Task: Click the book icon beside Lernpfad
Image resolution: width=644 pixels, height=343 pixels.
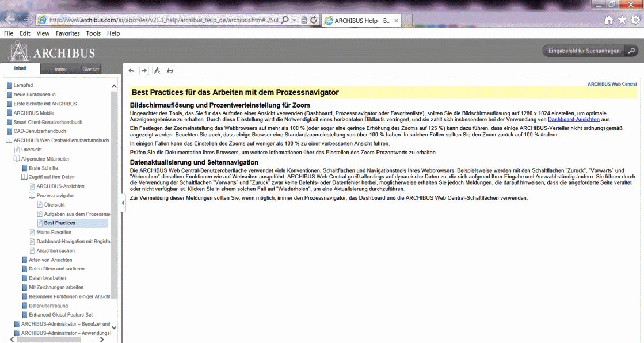Action: pos(9,85)
